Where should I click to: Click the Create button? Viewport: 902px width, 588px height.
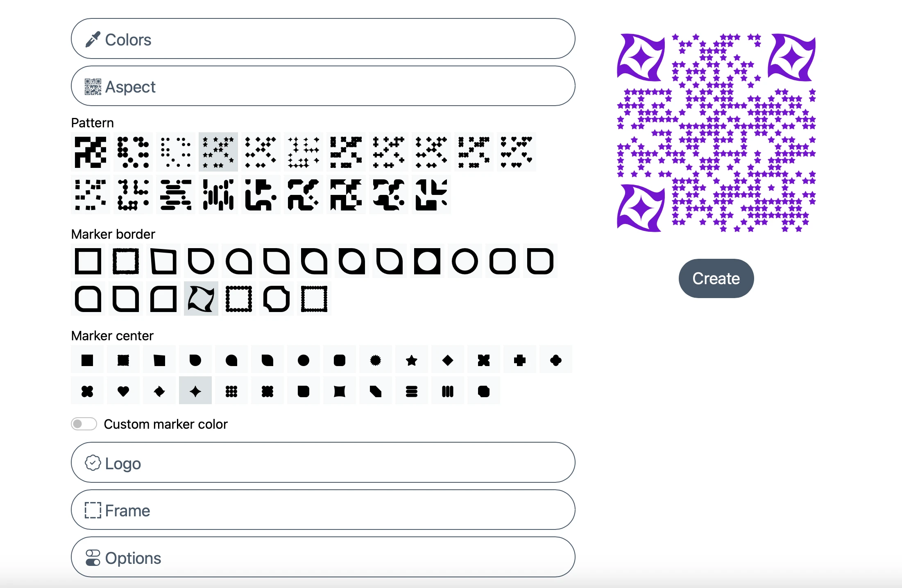tap(716, 278)
